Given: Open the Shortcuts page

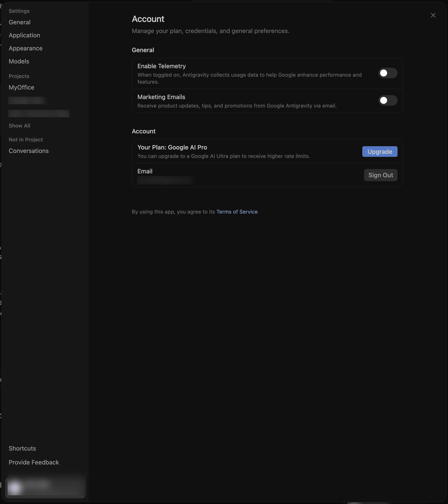Looking at the screenshot, I should (x=22, y=449).
